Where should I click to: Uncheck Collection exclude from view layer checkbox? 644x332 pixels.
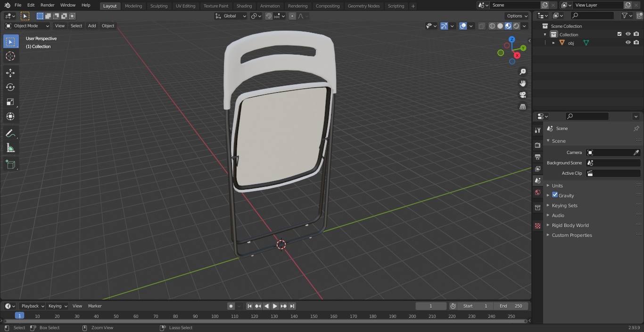pos(619,34)
